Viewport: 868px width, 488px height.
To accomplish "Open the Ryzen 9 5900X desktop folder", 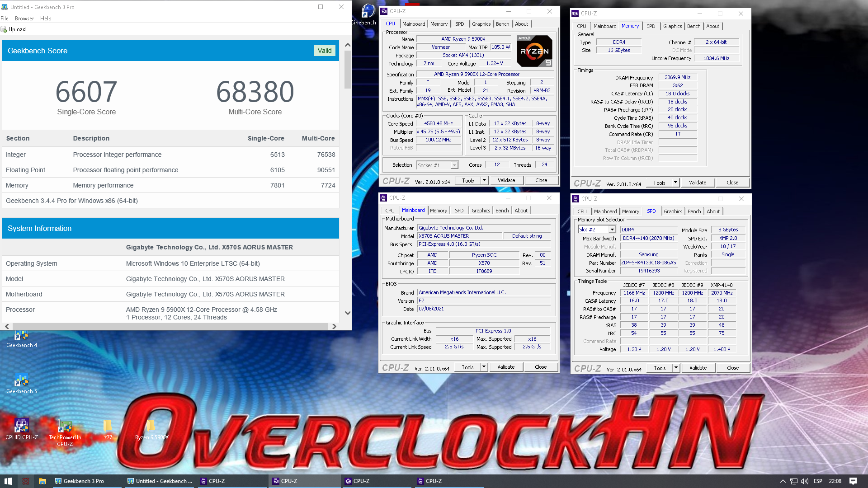I will tap(151, 429).
